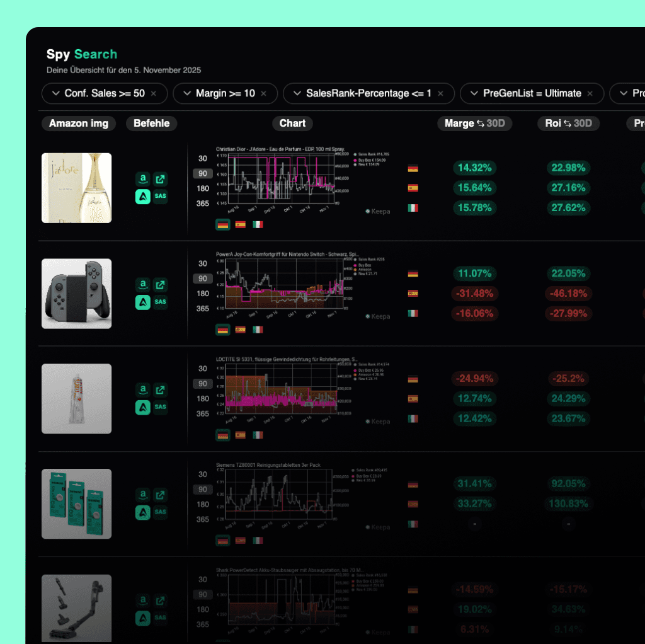Set Siemens chart range to 365 days

click(203, 520)
